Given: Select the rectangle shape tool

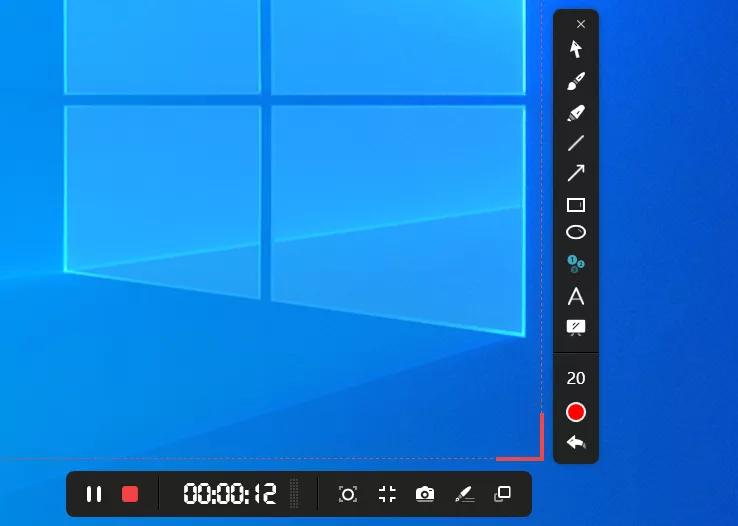Looking at the screenshot, I should coord(576,205).
